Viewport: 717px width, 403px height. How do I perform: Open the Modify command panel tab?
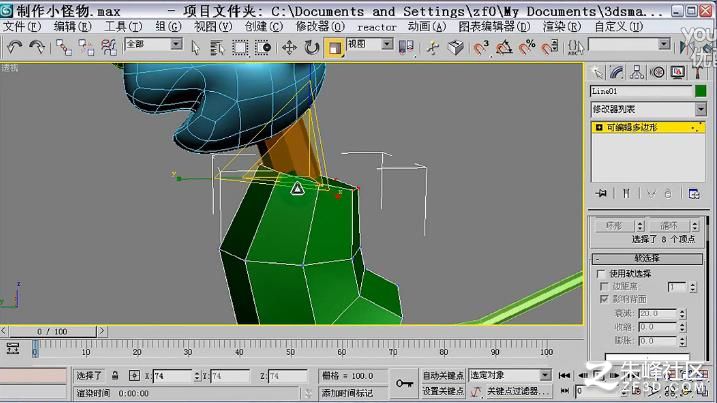(x=616, y=72)
